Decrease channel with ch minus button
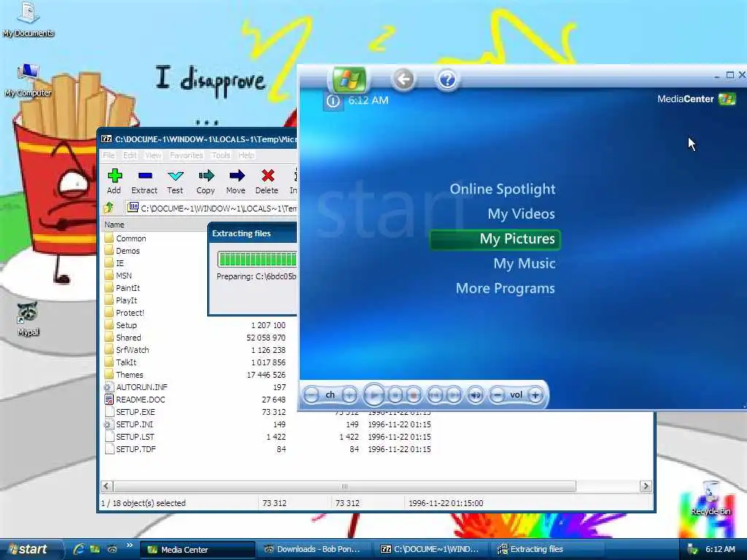Screen dimensions: 747x560 (311, 394)
